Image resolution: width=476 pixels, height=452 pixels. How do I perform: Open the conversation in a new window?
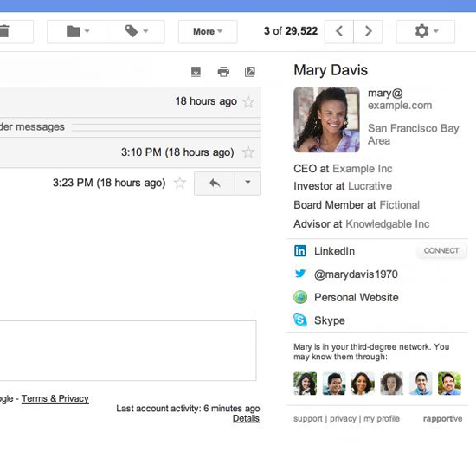(x=250, y=72)
